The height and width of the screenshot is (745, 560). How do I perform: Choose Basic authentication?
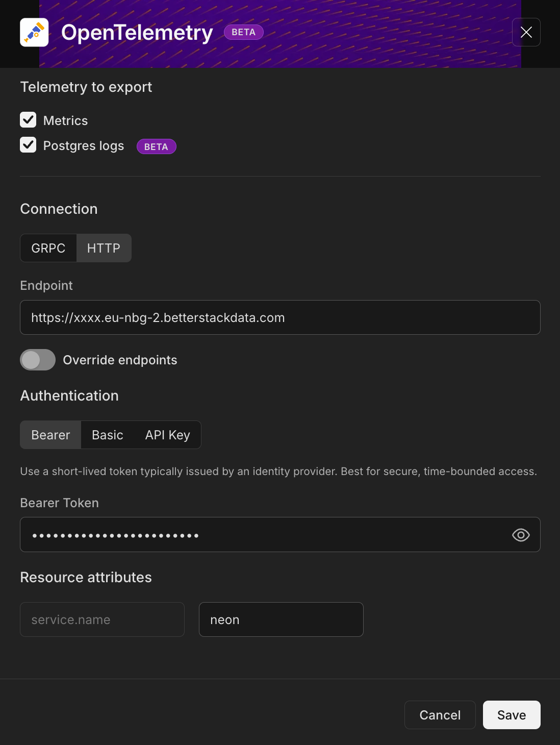[107, 435]
